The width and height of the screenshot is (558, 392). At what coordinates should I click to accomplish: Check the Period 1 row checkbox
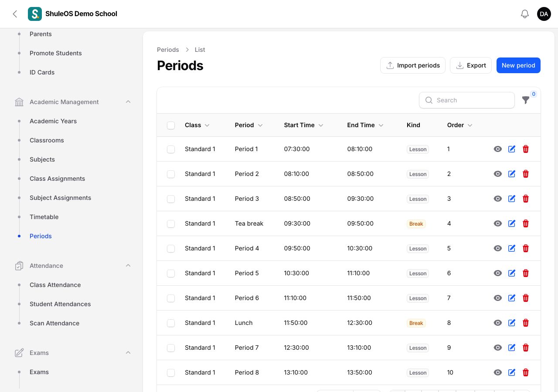click(x=171, y=149)
